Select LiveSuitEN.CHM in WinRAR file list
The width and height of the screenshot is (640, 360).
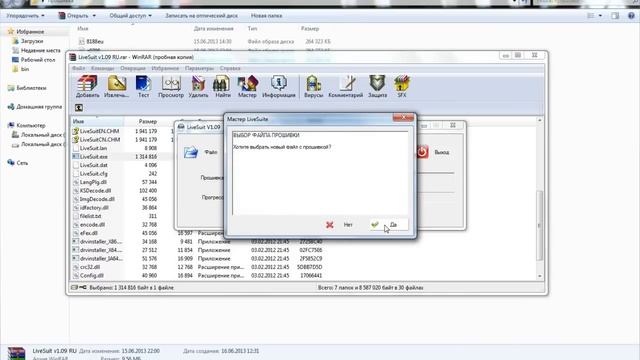point(100,131)
